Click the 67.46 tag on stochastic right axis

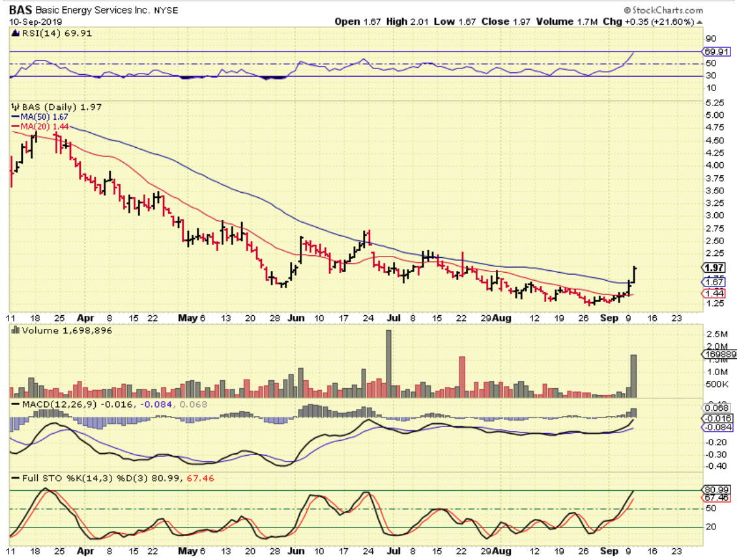[716, 497]
